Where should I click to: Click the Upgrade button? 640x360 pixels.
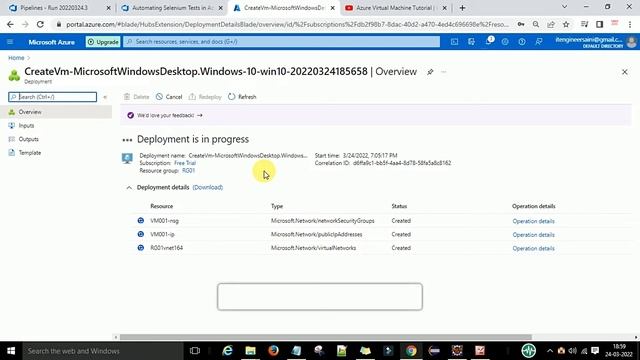coord(103,42)
